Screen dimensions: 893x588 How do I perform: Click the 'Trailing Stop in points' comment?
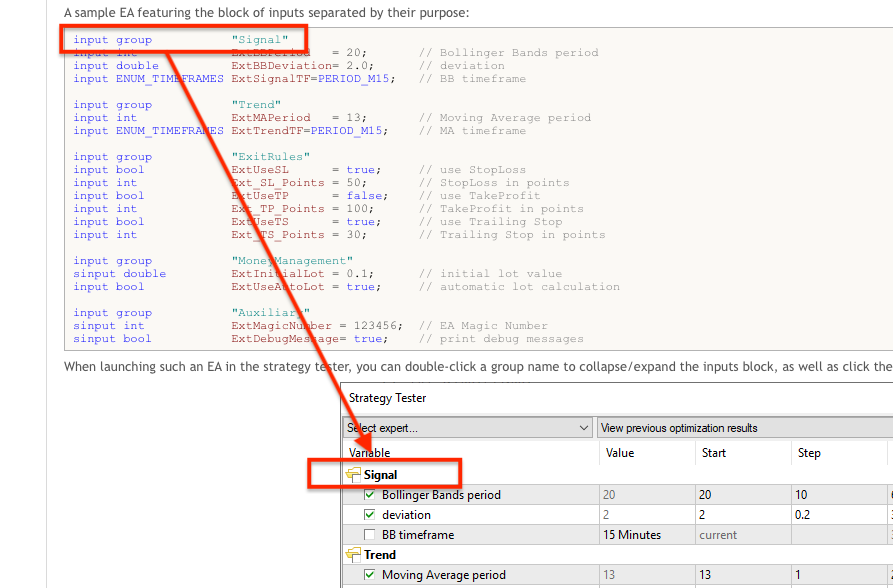tap(512, 235)
